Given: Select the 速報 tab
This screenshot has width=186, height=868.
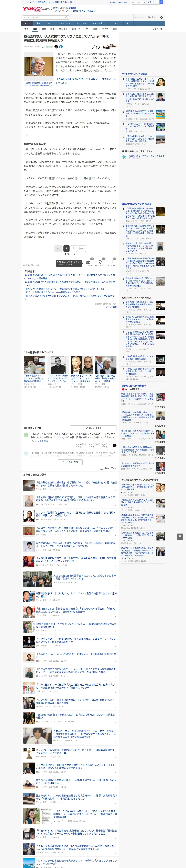Looking at the screenshot, I should pyautogui.click(x=38, y=23).
